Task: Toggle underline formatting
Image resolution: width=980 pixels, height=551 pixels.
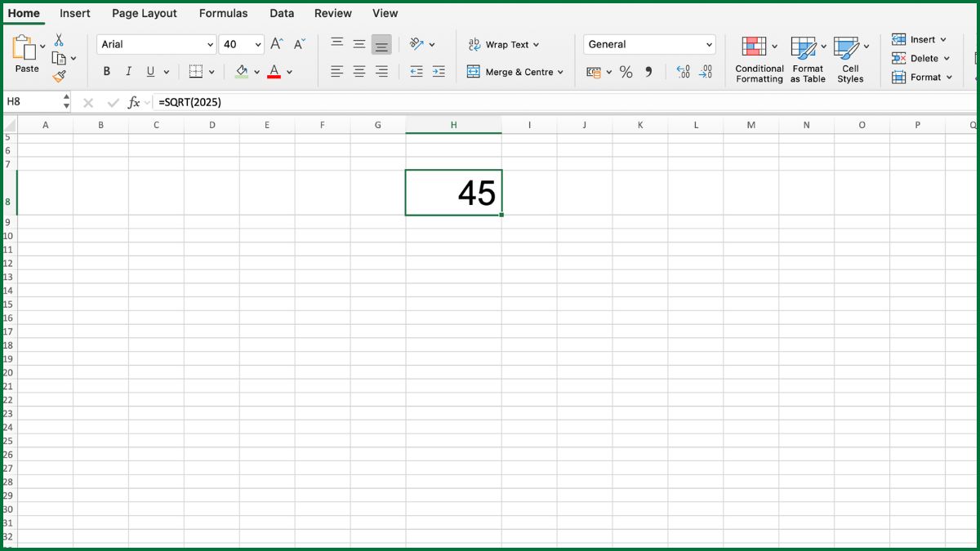Action: pos(150,72)
